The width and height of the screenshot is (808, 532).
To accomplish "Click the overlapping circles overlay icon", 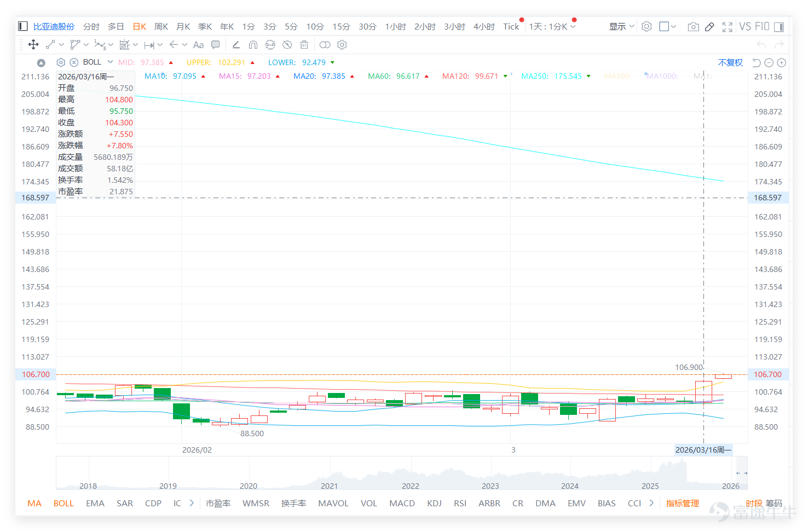I will pos(325,45).
